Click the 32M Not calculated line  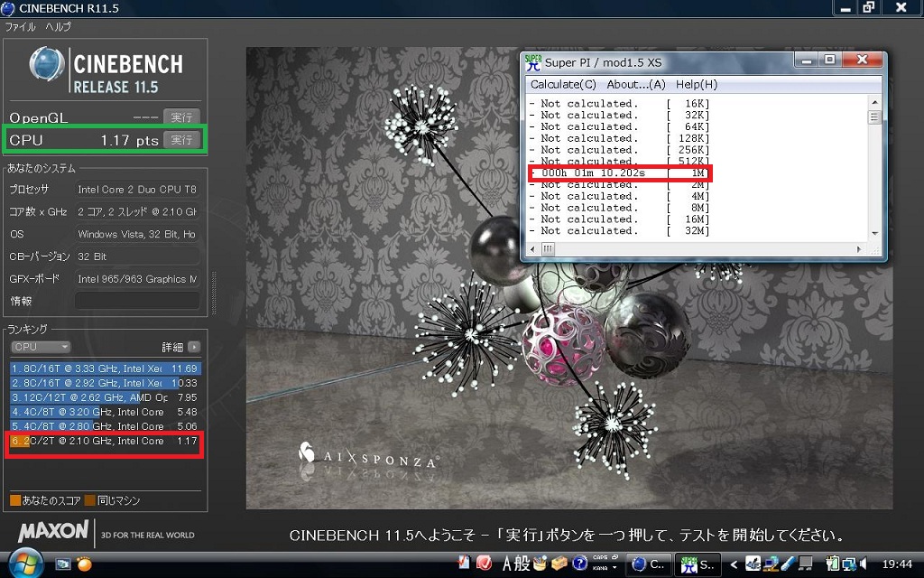point(619,230)
